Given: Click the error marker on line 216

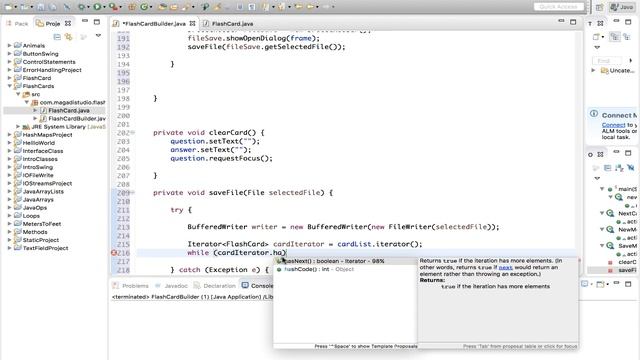Looking at the screenshot, I should pos(114,253).
